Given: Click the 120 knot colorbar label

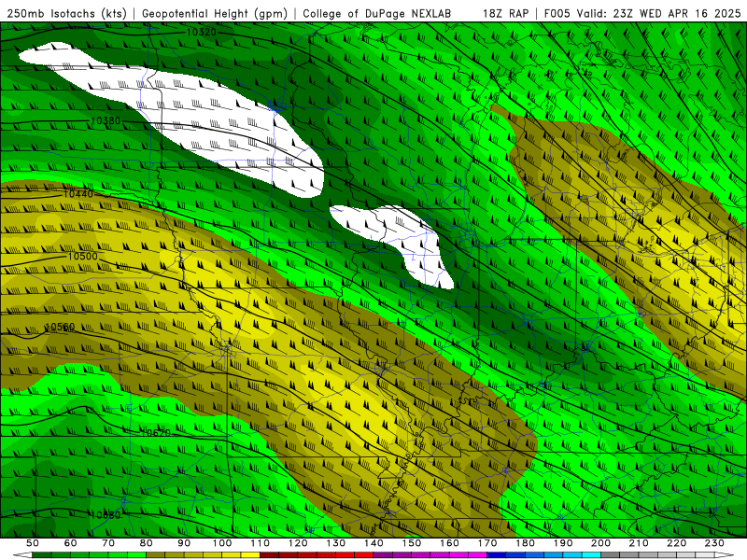Looking at the screenshot, I should coord(298,543).
